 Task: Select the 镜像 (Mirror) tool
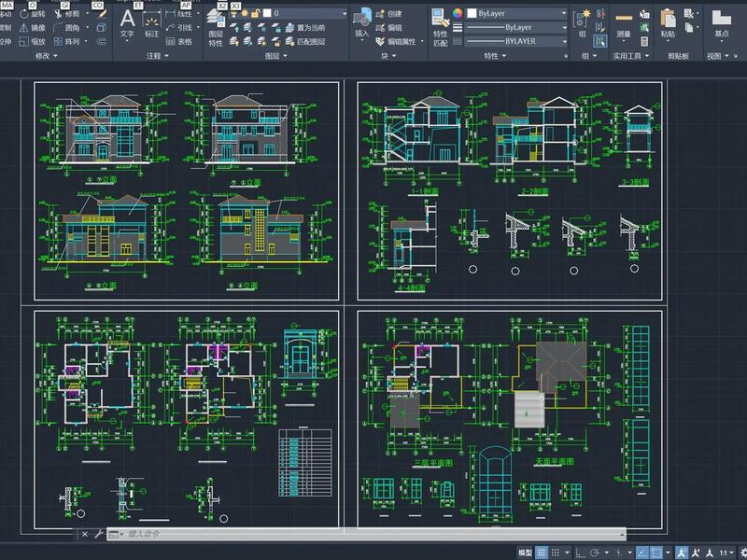(33, 28)
